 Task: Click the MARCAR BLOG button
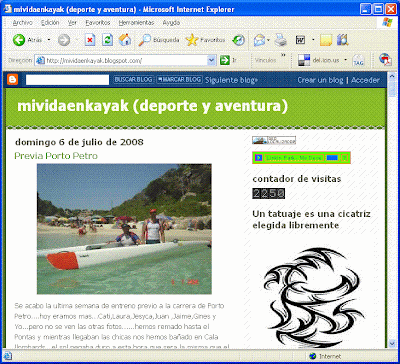coord(179,80)
